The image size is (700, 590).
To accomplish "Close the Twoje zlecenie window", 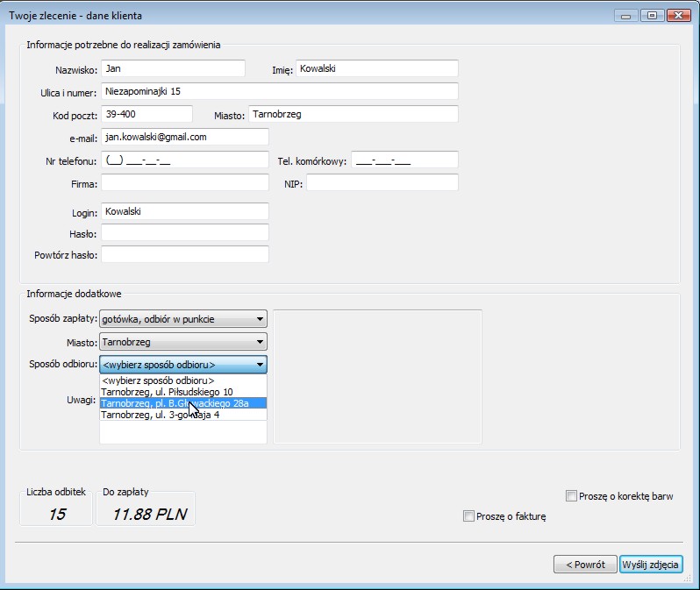I will click(x=675, y=16).
